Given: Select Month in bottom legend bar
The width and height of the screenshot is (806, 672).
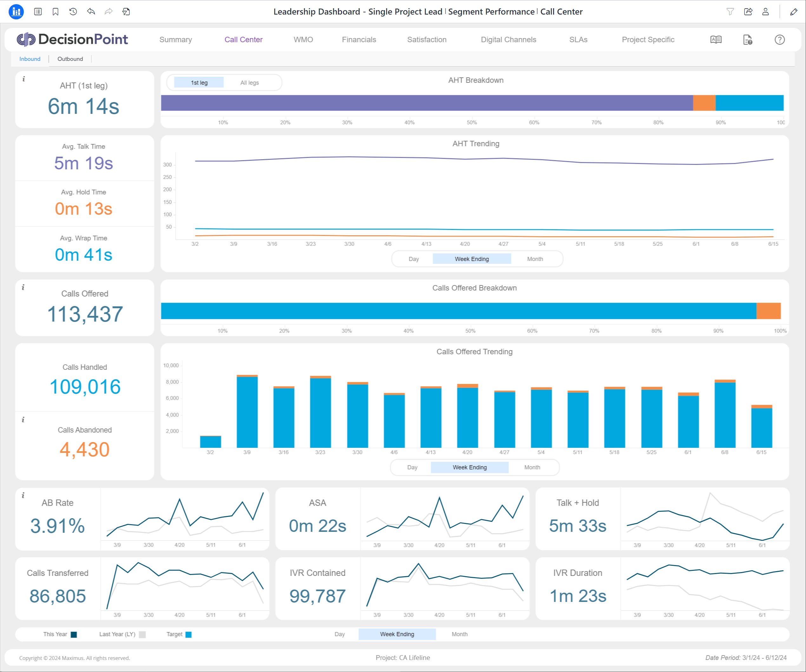Looking at the screenshot, I should 459,634.
